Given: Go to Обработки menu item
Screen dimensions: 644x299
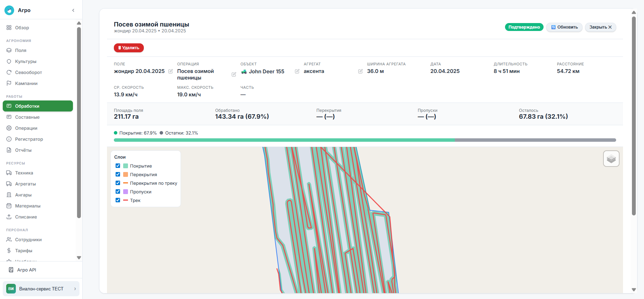Looking at the screenshot, I should pos(38,106).
